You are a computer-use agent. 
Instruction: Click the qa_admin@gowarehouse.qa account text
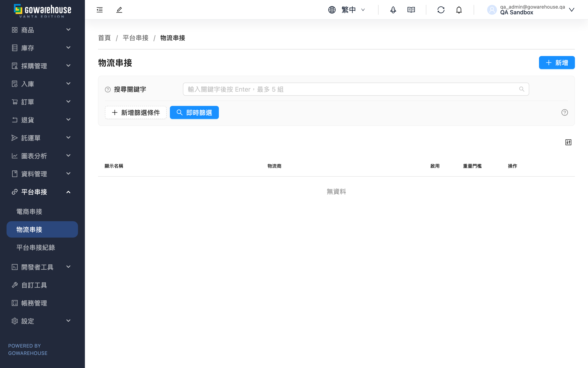point(532,7)
